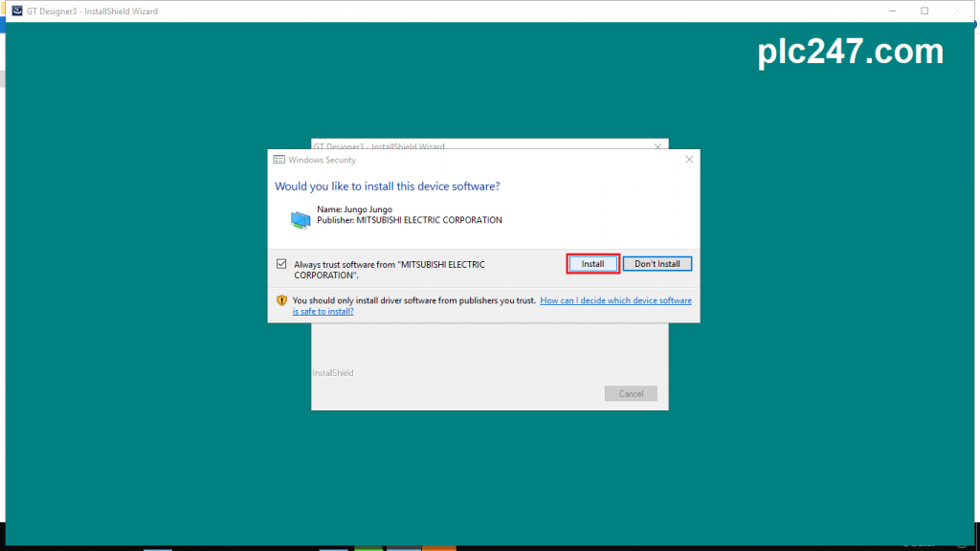The width and height of the screenshot is (980, 551).
Task: Click the GT Designer3 title bar icon
Action: tap(17, 11)
